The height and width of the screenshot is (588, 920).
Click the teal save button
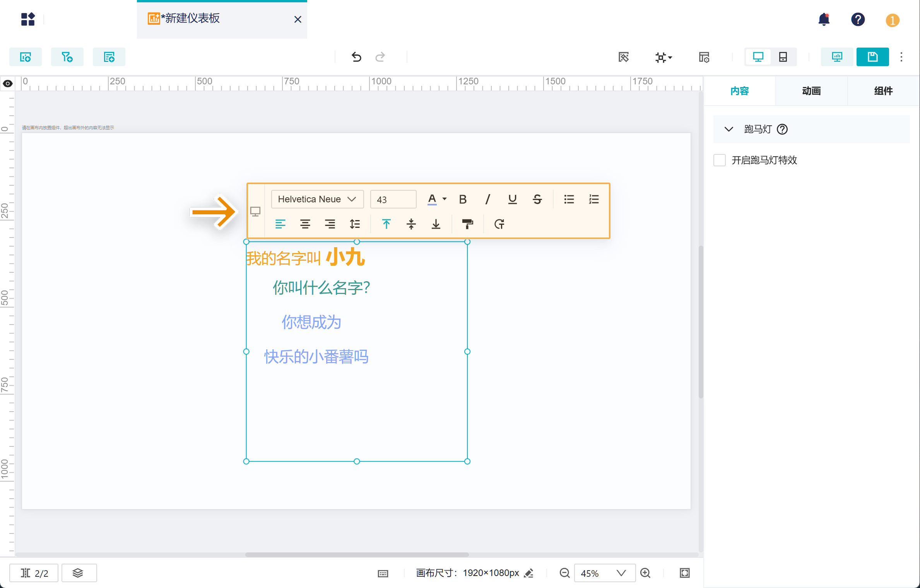pyautogui.click(x=872, y=57)
